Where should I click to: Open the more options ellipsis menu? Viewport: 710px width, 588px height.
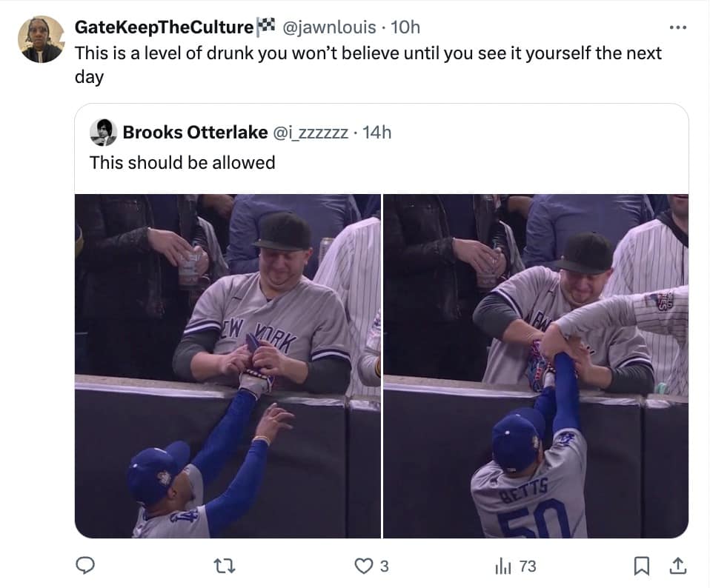coord(677,27)
